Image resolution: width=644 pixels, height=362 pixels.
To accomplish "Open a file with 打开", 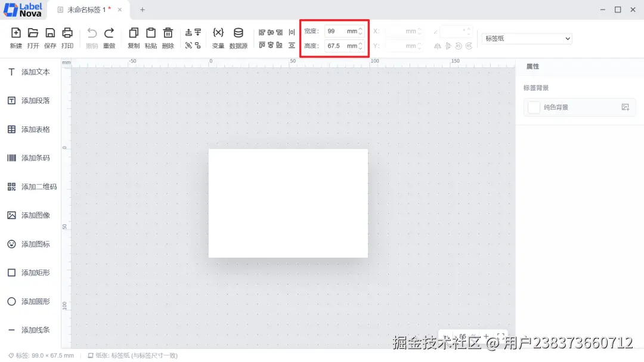I will pos(33,38).
